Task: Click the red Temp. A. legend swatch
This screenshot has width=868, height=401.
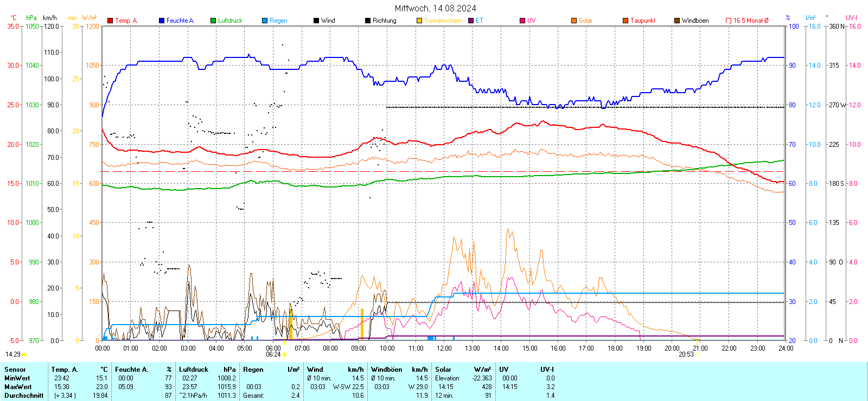Action: pos(110,21)
